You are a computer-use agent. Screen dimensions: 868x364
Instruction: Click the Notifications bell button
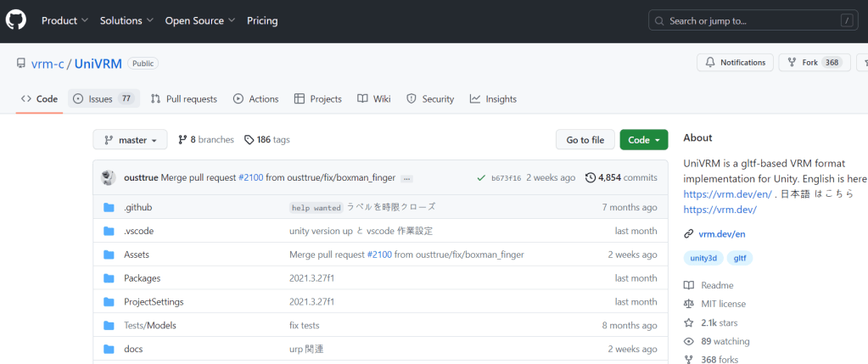pos(735,63)
